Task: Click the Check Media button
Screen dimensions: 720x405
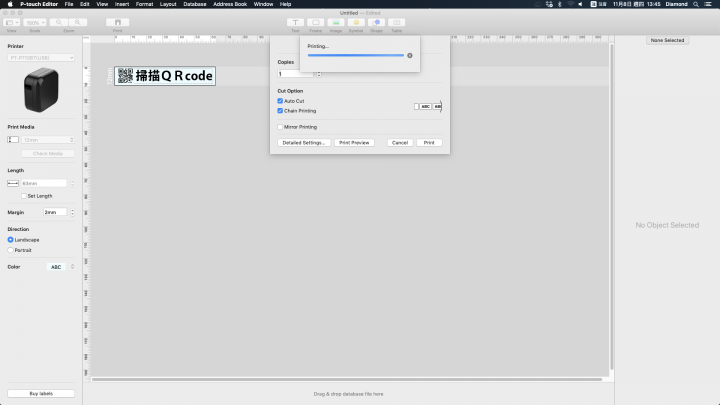Action: (x=48, y=153)
